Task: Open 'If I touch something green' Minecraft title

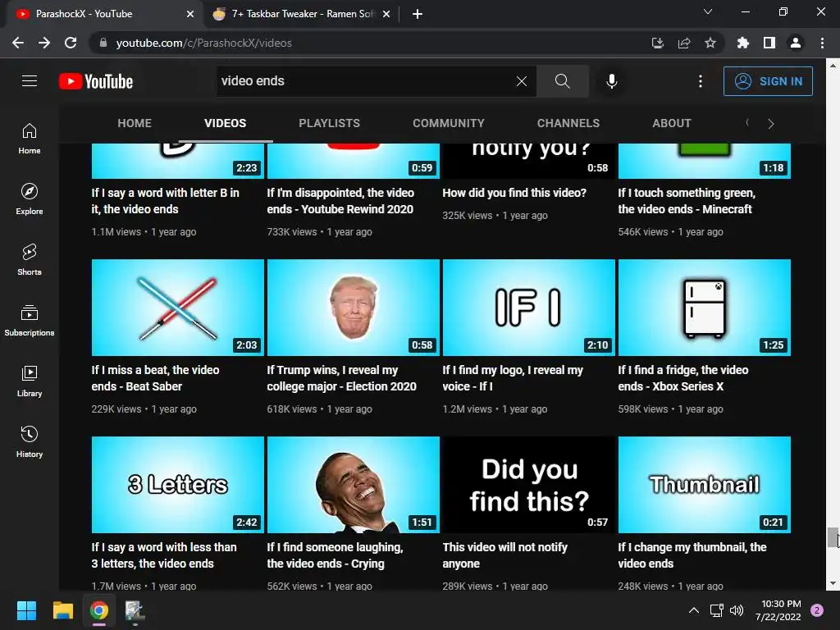Action: click(687, 201)
